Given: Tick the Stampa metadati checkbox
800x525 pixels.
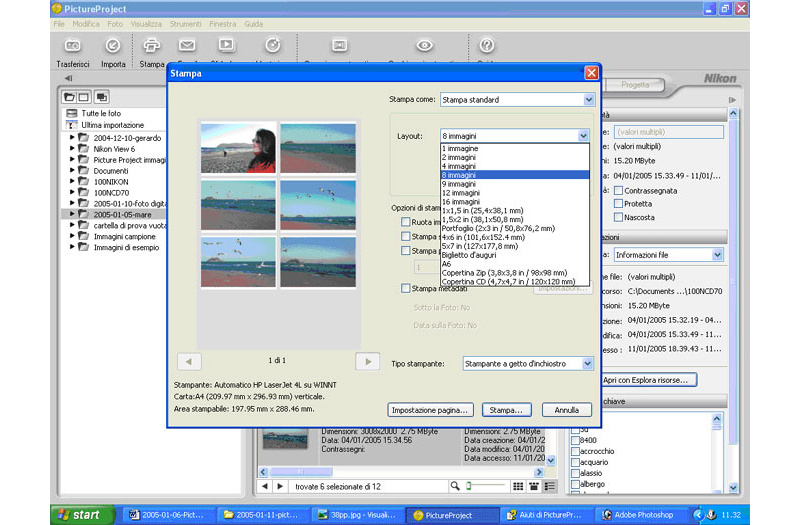Looking at the screenshot, I should click(x=406, y=288).
